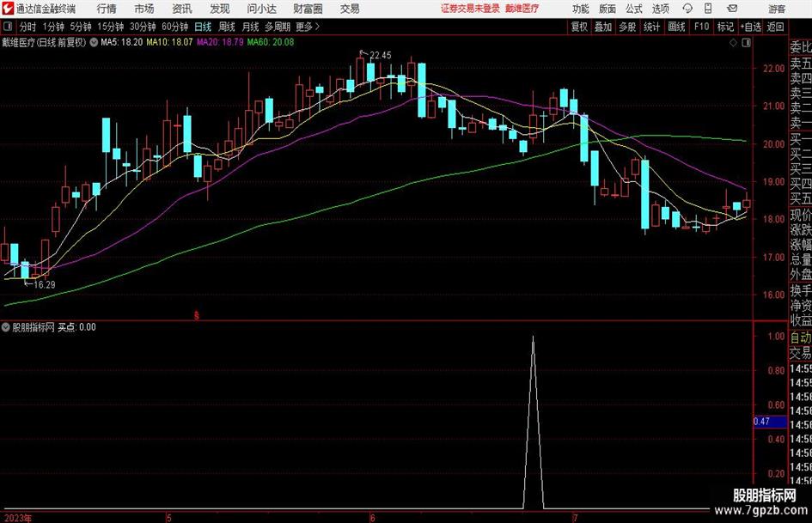
Task: Switch to 周线 weekly period
Action: coord(227,27)
